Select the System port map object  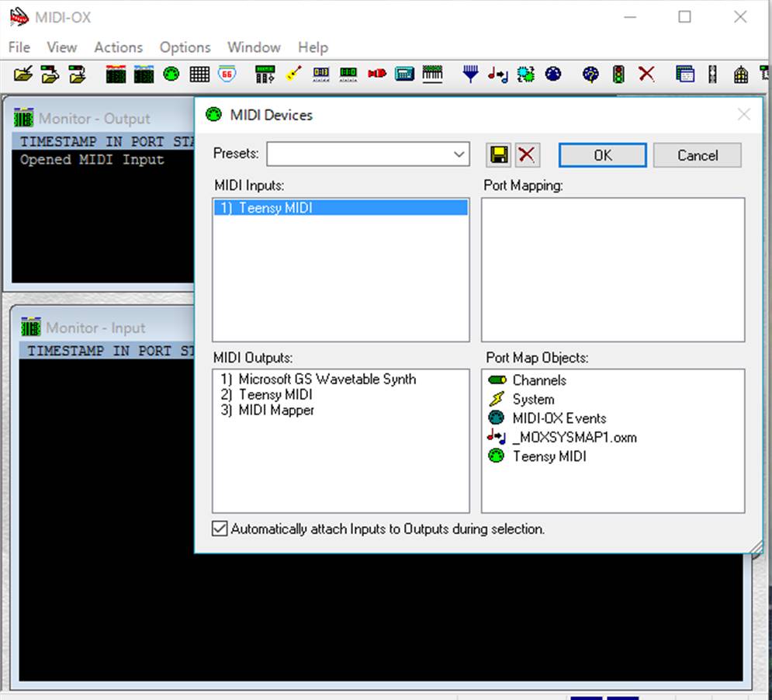pos(521,399)
